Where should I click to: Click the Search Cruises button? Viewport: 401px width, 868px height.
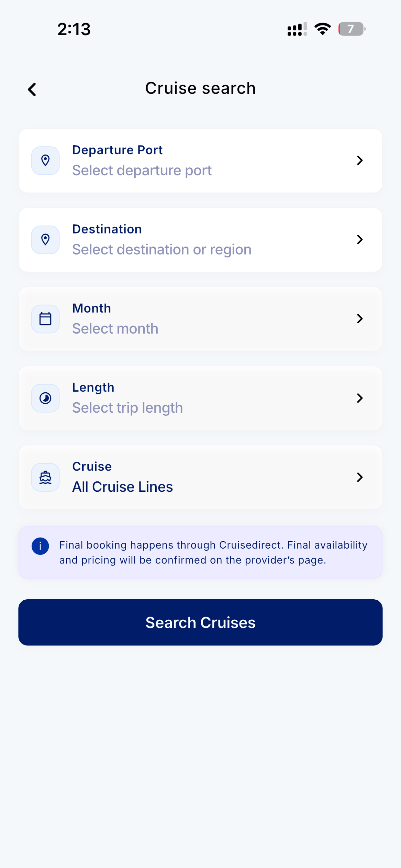coord(200,622)
